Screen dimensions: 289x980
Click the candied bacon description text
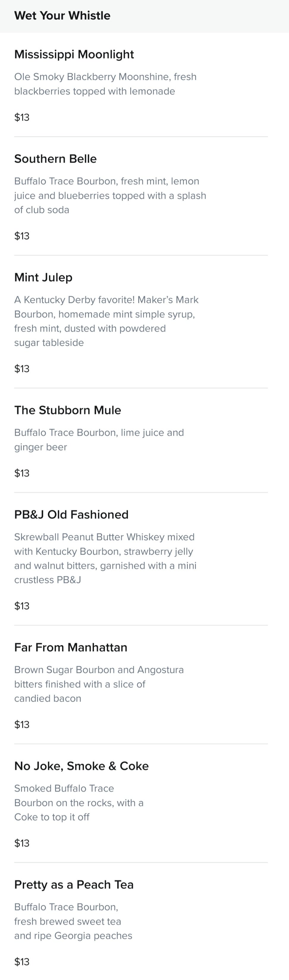point(99,684)
